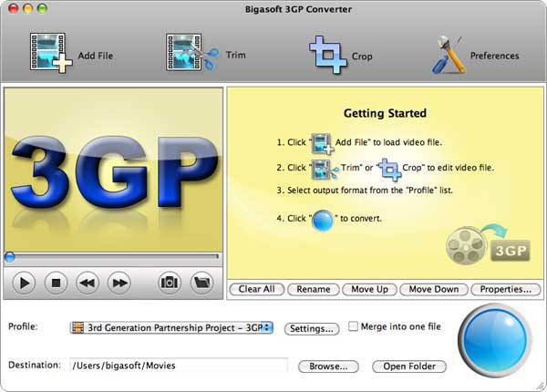Click Move Up button
The width and height of the screenshot is (547, 392).
point(369,290)
